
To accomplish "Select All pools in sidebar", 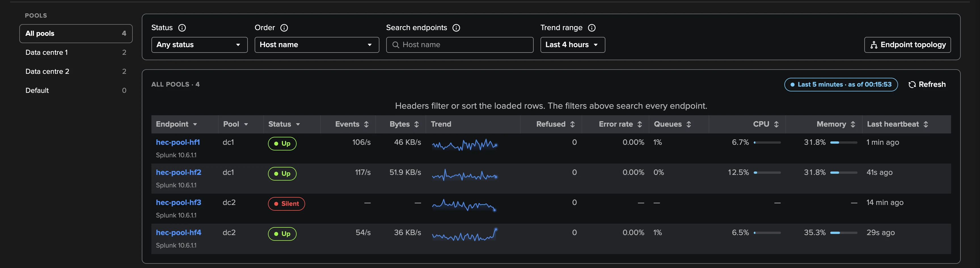I will tap(76, 33).
